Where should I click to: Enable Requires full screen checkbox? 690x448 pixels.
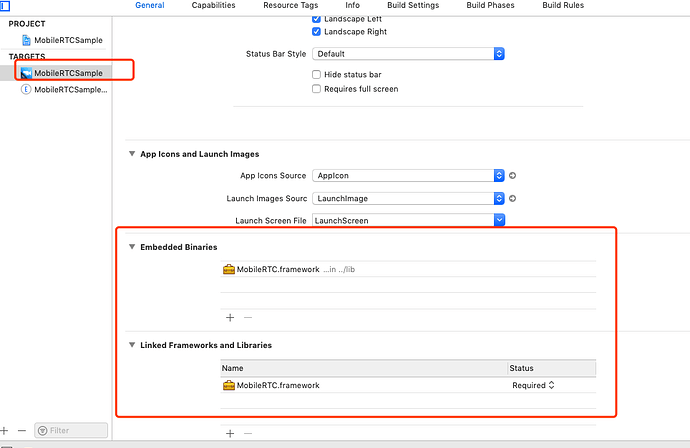pos(316,89)
